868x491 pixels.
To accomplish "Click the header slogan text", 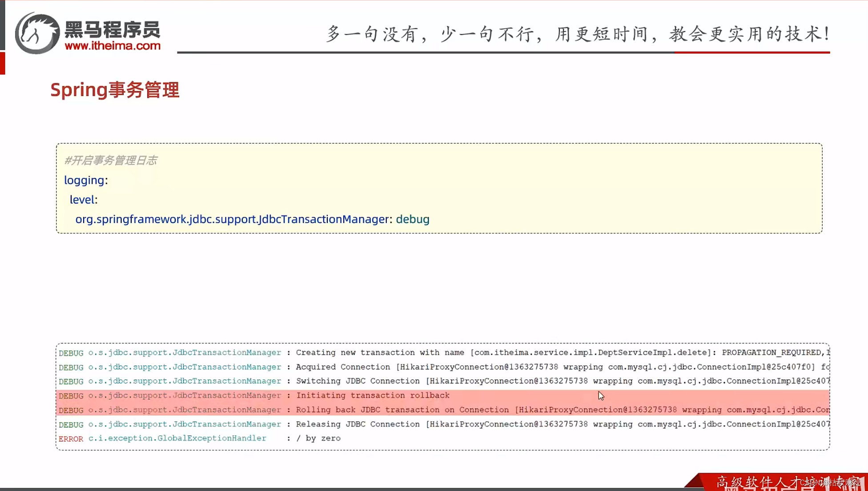I will coord(577,34).
